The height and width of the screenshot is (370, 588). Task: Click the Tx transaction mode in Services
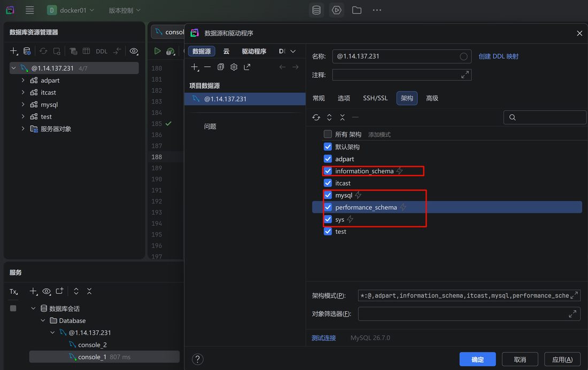(14, 292)
